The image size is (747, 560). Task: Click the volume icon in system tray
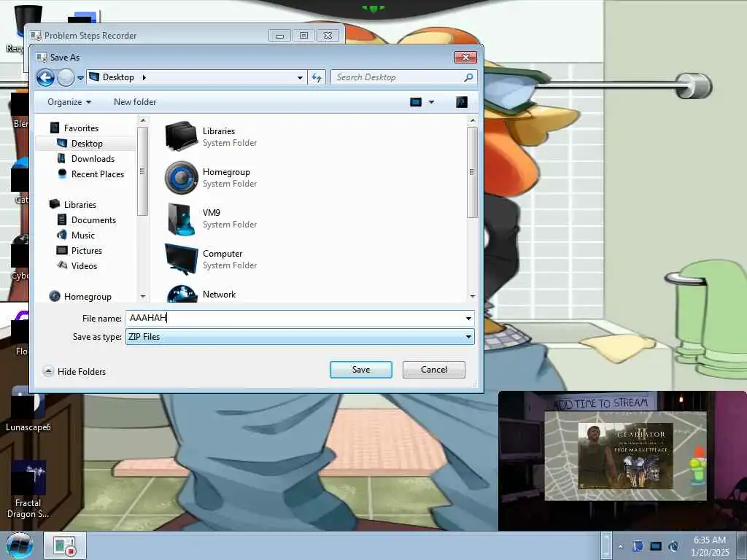(673, 547)
